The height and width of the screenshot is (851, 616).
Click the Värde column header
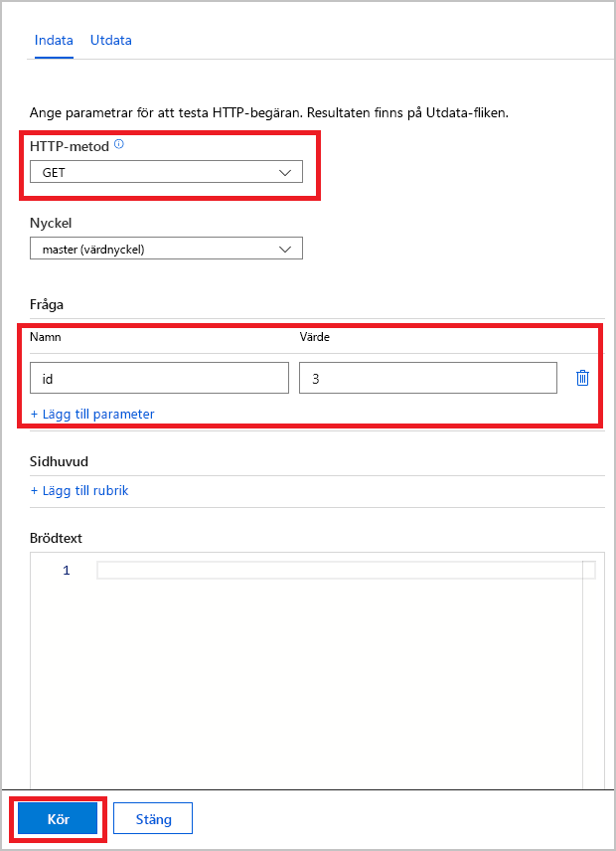click(x=315, y=337)
